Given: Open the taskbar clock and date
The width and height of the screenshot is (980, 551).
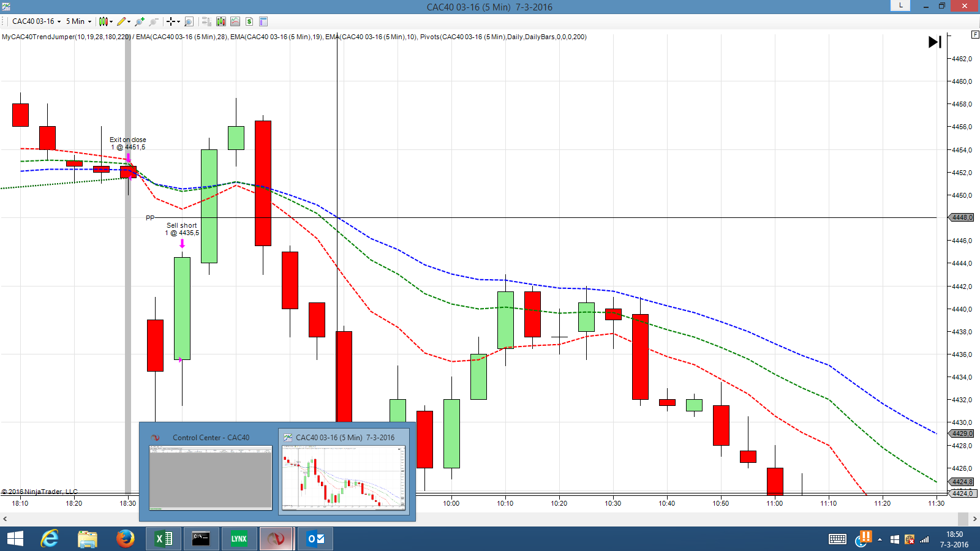Looking at the screenshot, I should (x=954, y=539).
